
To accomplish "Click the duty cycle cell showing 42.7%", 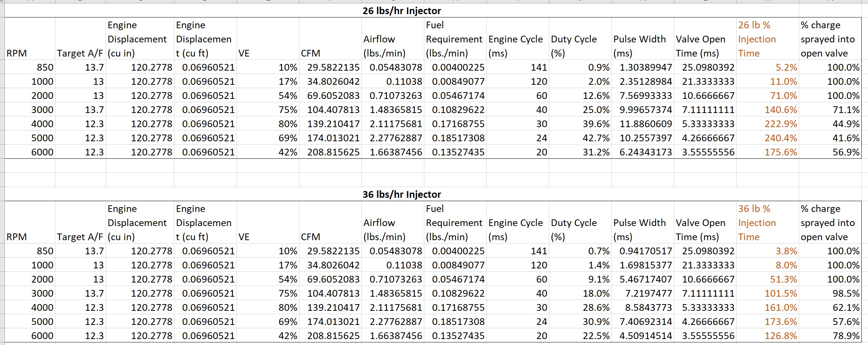I will (580, 138).
